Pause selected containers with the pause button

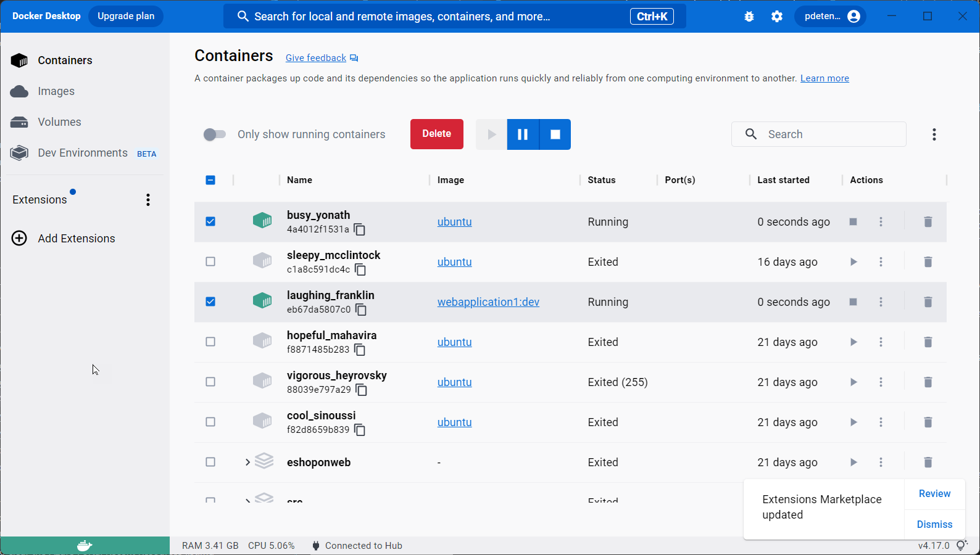tap(523, 134)
